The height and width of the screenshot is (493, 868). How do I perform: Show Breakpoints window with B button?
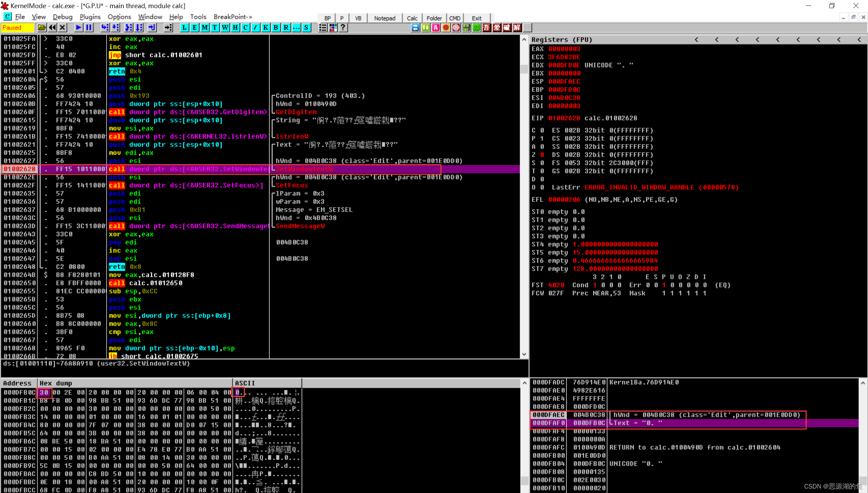click(276, 28)
